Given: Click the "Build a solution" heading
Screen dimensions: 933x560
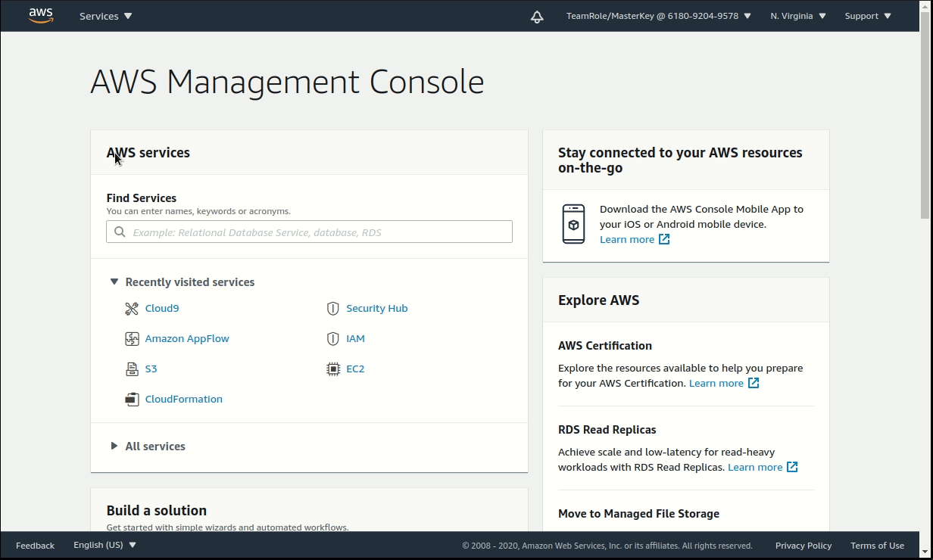Looking at the screenshot, I should tap(157, 510).
